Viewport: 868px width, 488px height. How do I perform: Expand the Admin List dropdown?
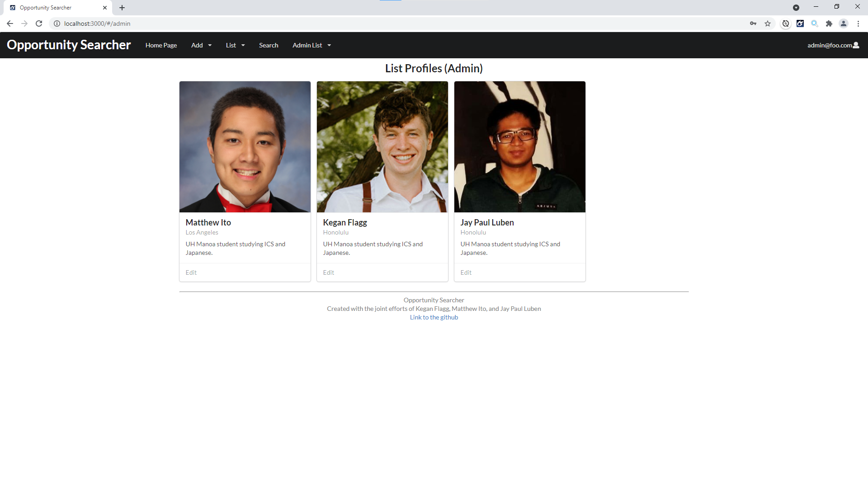[311, 45]
